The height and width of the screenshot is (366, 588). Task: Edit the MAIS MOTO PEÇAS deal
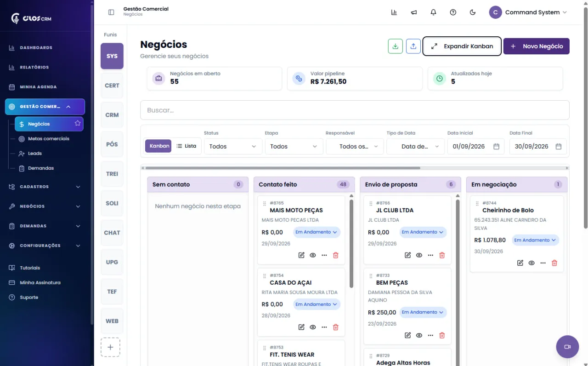point(301,255)
